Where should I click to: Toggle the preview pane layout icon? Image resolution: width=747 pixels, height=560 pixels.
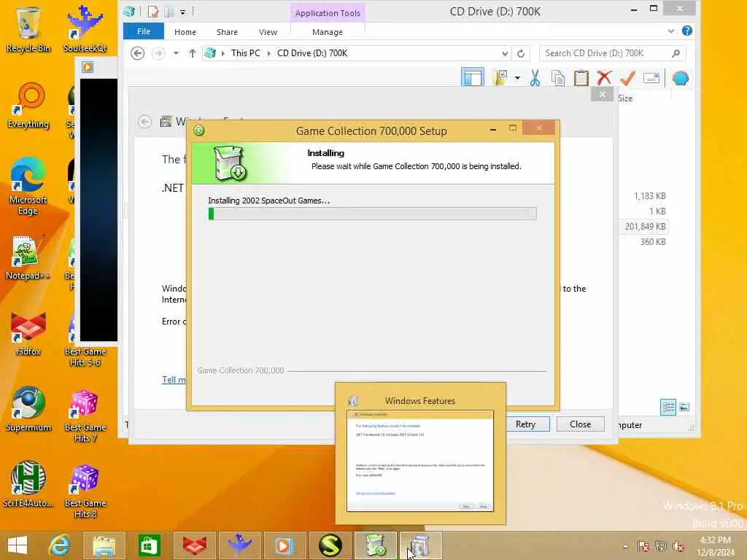[473, 77]
